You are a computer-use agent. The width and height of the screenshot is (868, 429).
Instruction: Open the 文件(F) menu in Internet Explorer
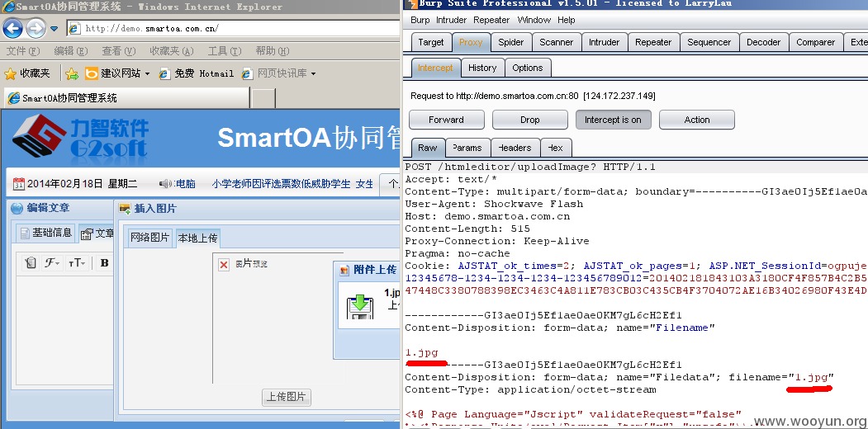point(23,51)
